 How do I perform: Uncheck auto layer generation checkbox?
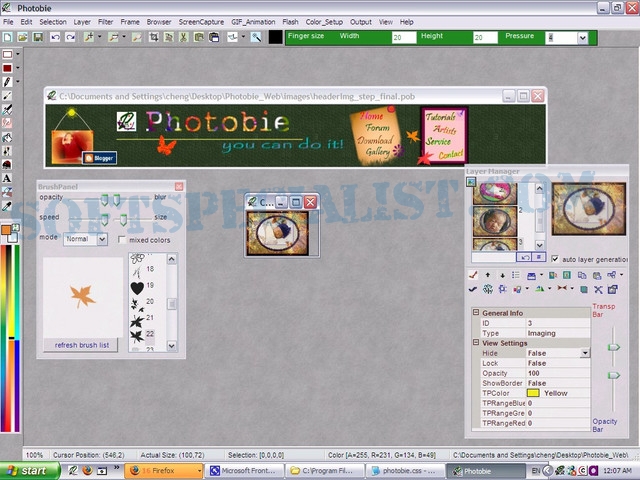point(555,259)
